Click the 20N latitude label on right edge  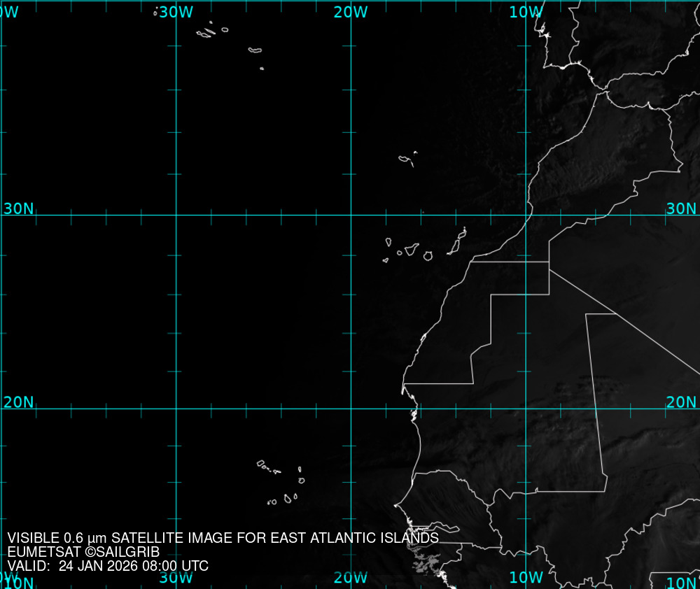click(x=681, y=402)
